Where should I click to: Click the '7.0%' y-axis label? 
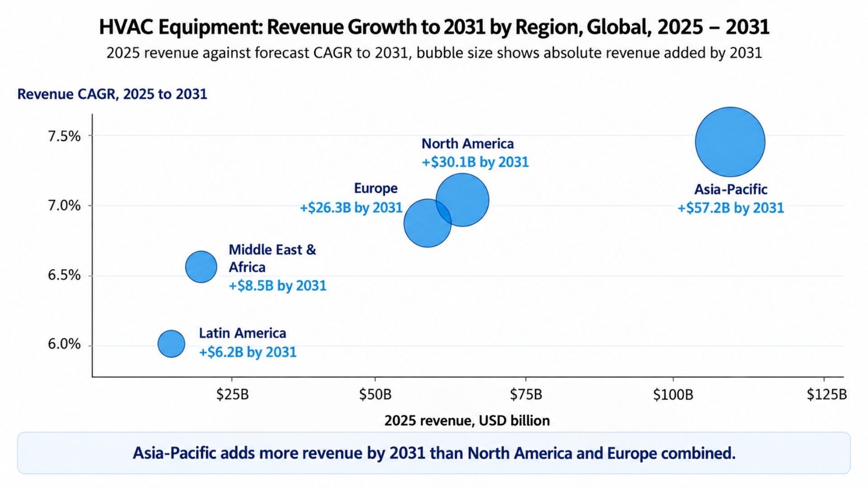pyautogui.click(x=64, y=206)
